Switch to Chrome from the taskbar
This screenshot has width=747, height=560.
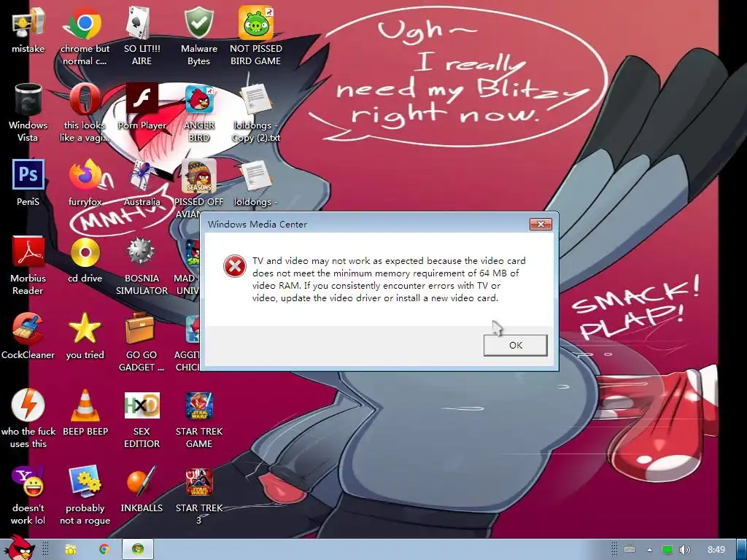click(104, 550)
